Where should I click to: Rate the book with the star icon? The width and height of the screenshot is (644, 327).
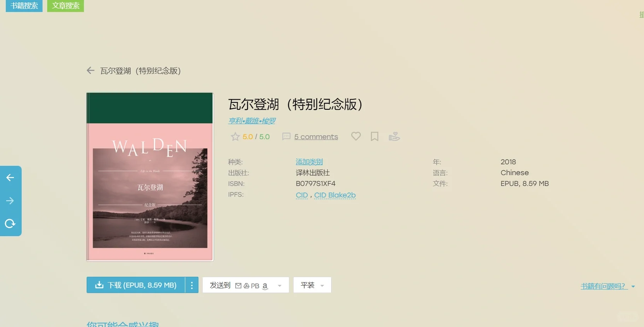235,136
